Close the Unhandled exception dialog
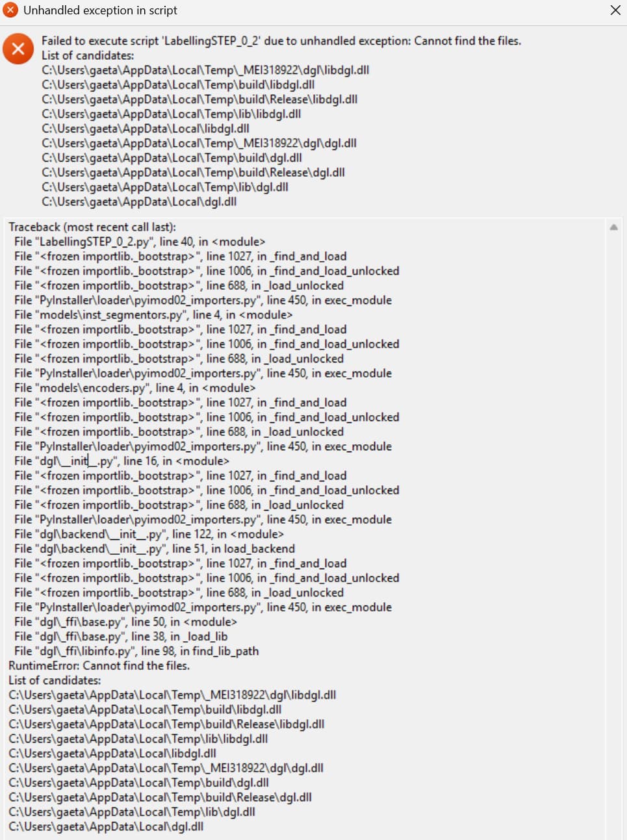This screenshot has width=627, height=840. point(615,10)
